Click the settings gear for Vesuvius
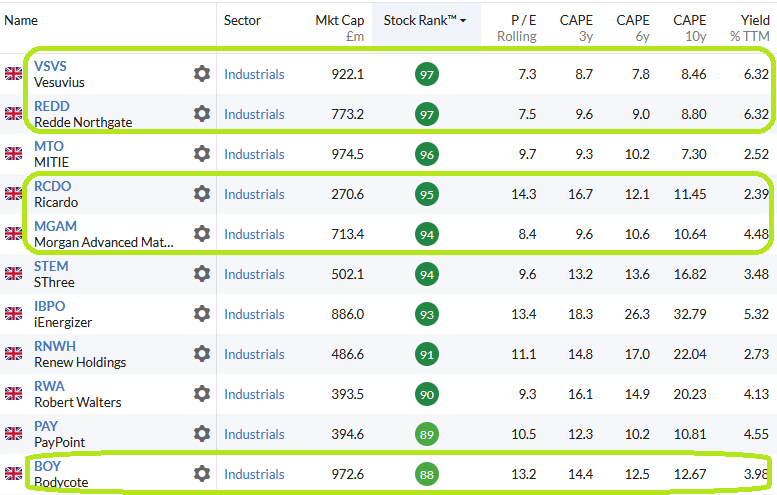777x495 pixels. point(202,74)
